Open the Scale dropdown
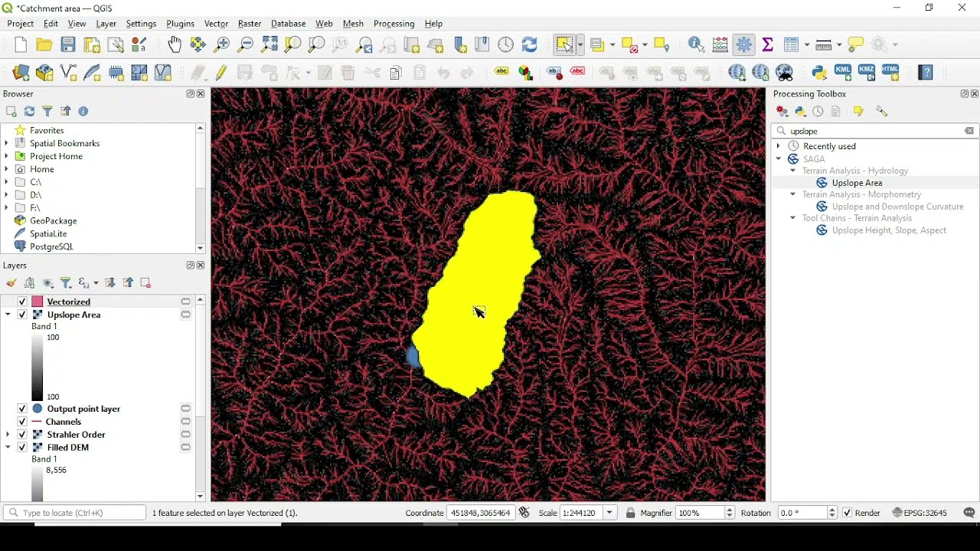Viewport: 980px width, 551px height. click(x=610, y=513)
